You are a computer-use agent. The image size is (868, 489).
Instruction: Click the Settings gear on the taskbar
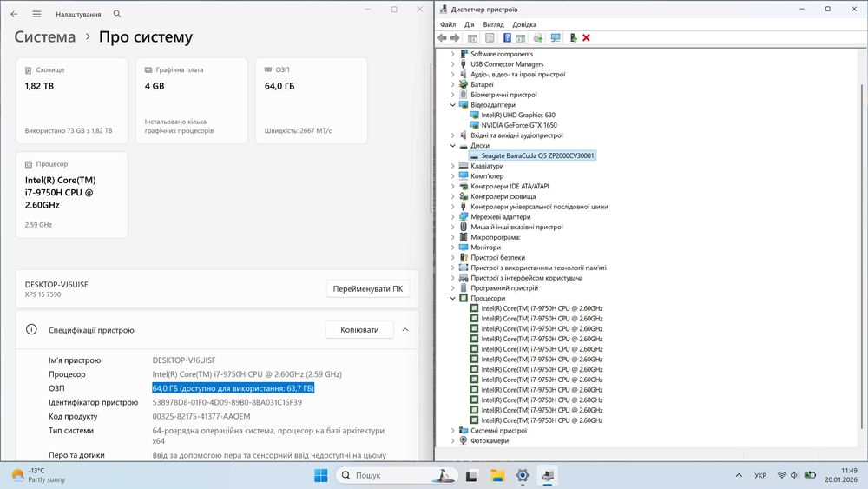pyautogui.click(x=523, y=475)
